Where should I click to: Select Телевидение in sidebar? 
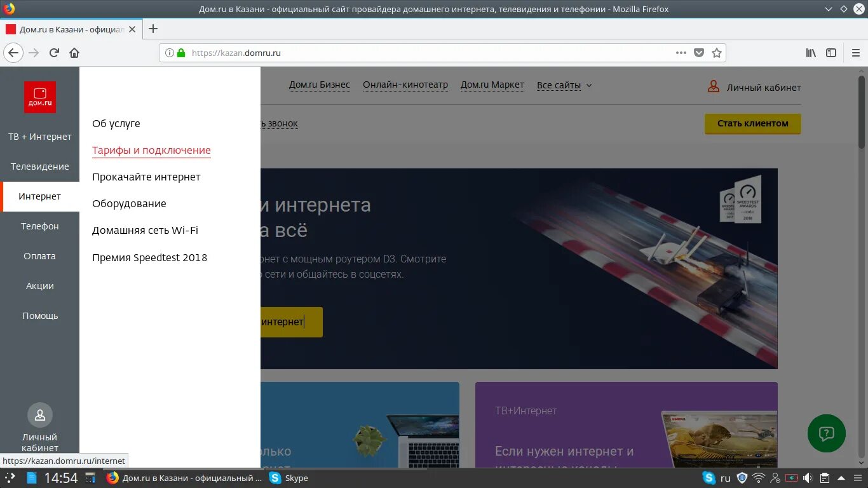(x=40, y=166)
